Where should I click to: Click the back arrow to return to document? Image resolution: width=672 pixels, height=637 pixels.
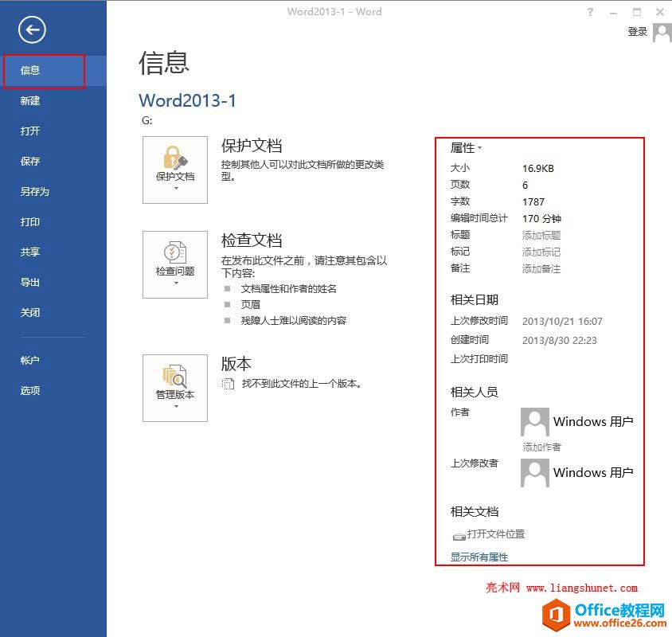point(31,29)
